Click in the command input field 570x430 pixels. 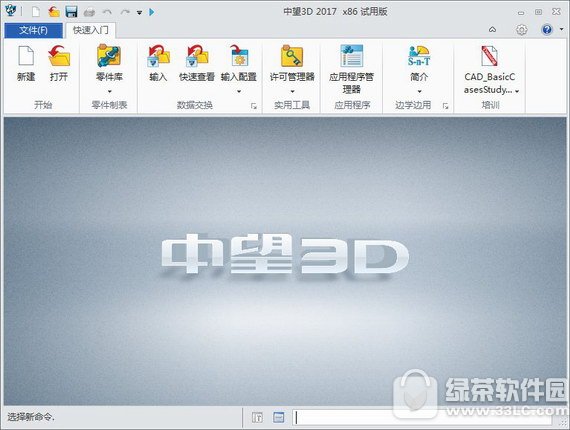tap(422, 417)
